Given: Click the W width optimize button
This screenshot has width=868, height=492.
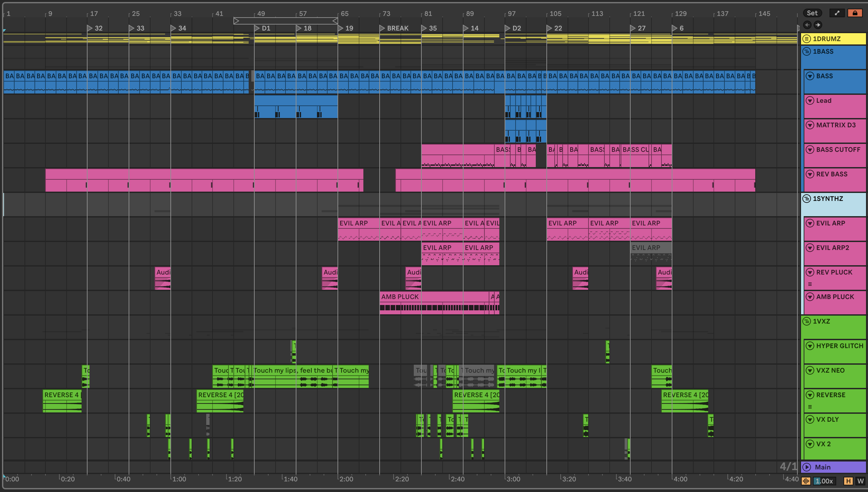Looking at the screenshot, I should (860, 481).
